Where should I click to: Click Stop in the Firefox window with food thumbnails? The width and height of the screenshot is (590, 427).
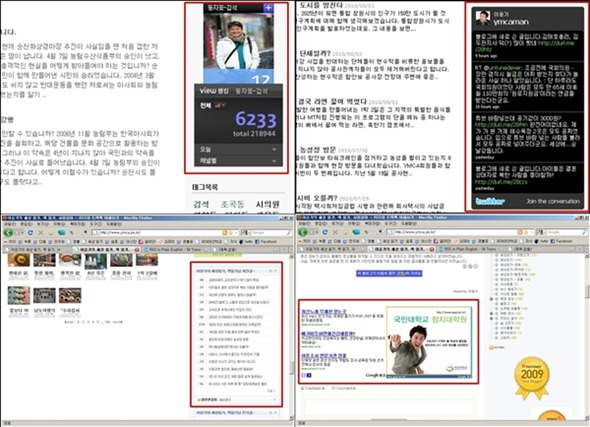(x=41, y=232)
